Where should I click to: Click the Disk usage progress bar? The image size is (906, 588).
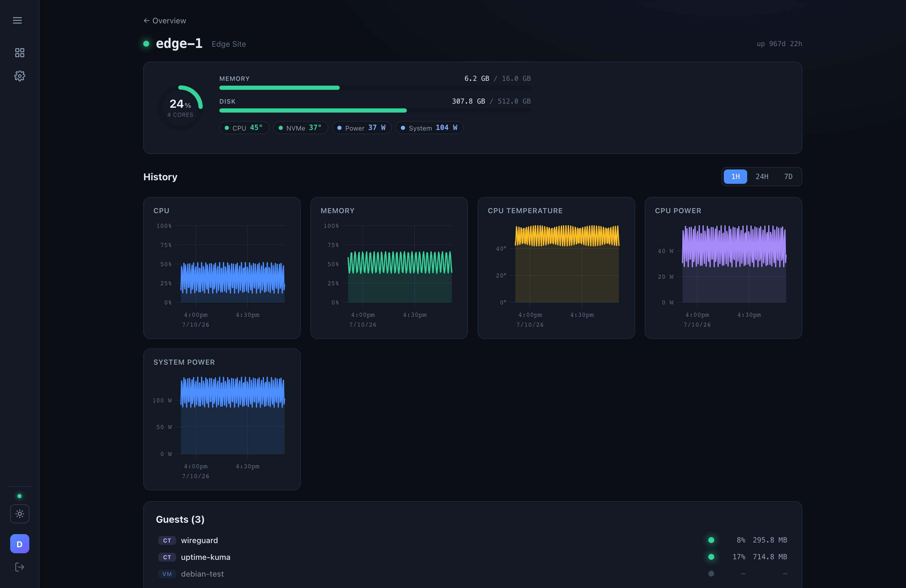pos(375,111)
